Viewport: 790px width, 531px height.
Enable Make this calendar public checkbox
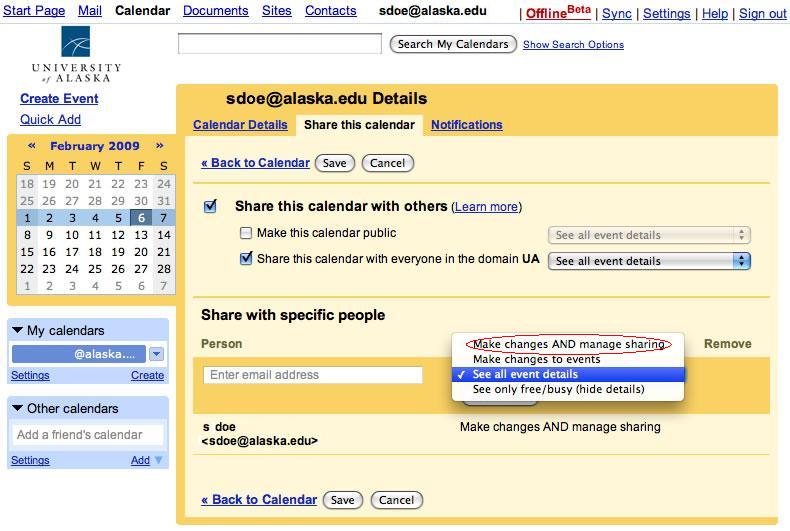(245, 233)
